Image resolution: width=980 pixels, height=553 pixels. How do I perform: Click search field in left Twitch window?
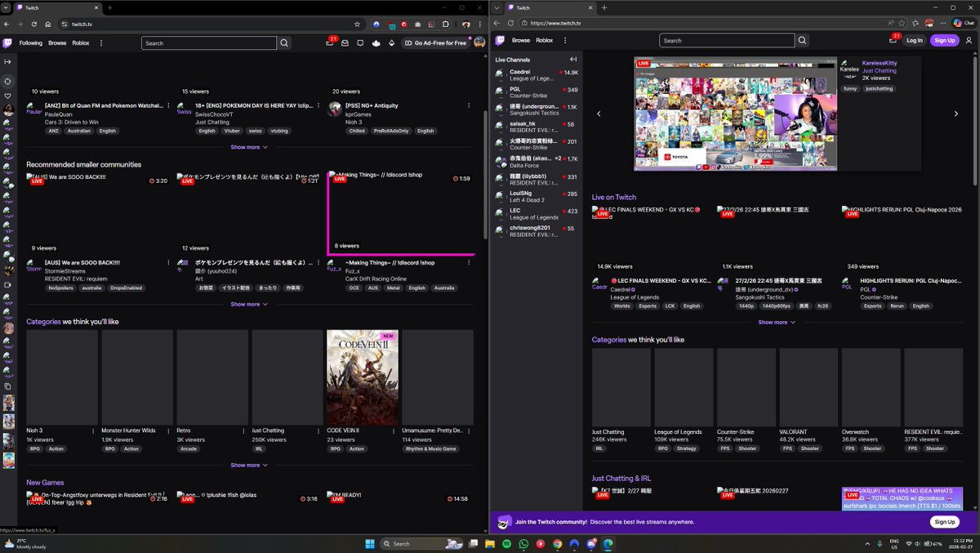[209, 43]
